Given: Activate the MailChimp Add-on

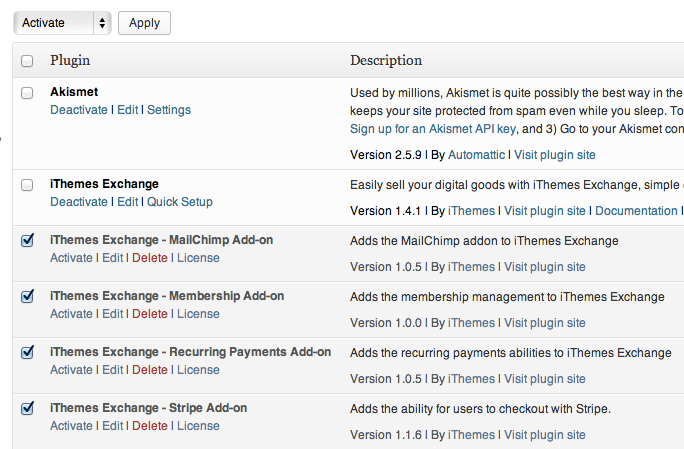Looking at the screenshot, I should [x=72, y=258].
